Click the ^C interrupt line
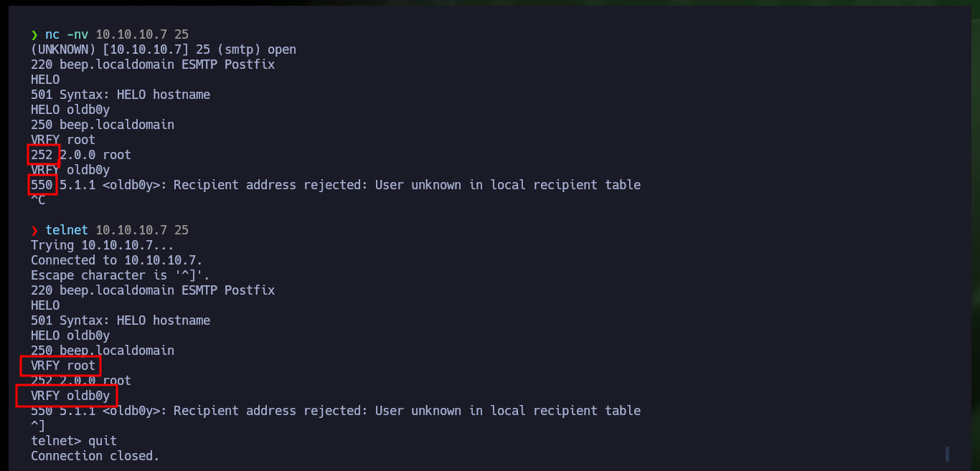The width and height of the screenshot is (980, 471). pos(38,200)
